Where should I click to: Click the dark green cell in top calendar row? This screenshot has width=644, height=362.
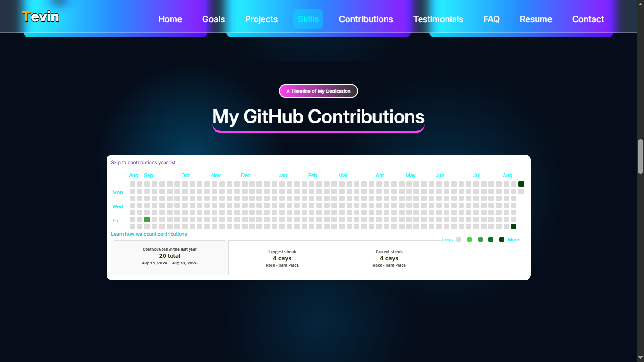521,184
